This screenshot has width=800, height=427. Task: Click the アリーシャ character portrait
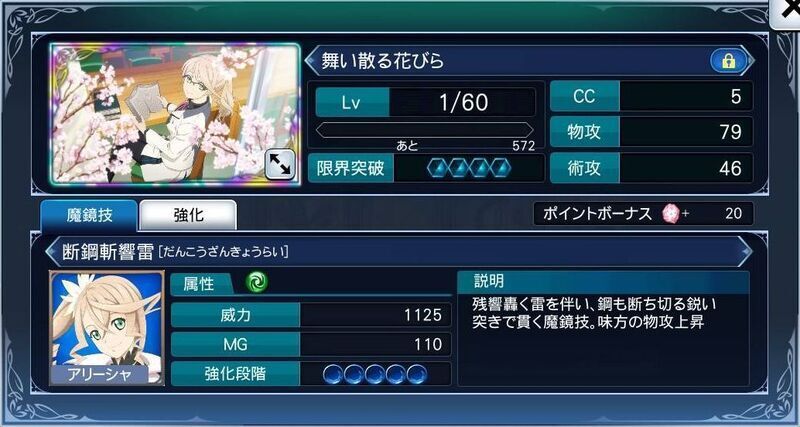click(x=107, y=328)
